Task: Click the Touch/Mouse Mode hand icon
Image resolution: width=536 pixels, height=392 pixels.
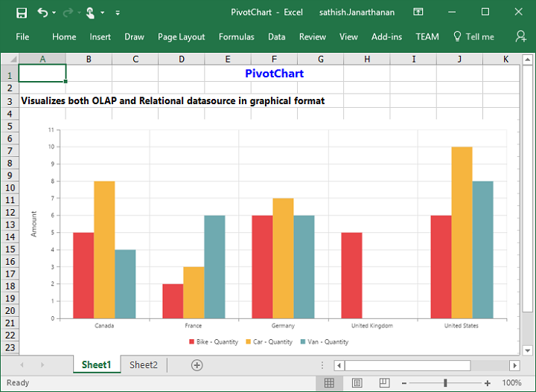Action: pyautogui.click(x=90, y=13)
